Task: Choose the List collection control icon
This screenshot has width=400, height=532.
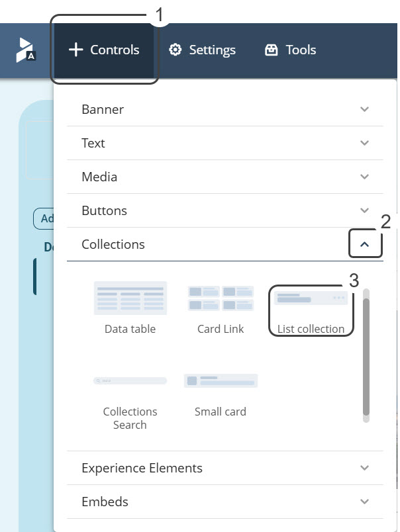Action: (x=311, y=298)
